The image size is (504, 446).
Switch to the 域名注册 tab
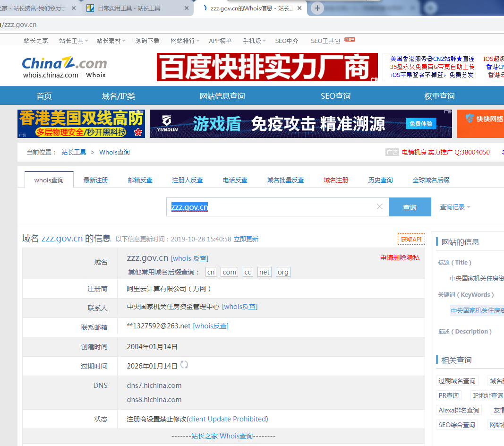click(x=336, y=180)
